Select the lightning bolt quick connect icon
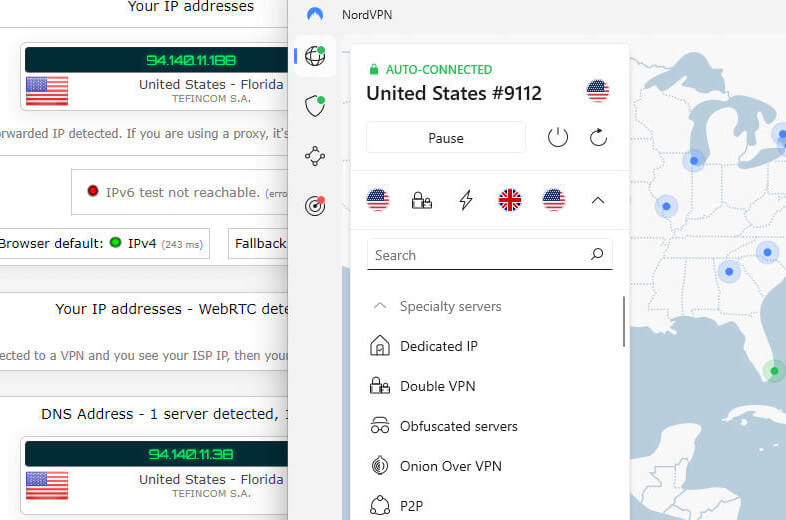Viewport: 786px width, 520px height. (466, 200)
